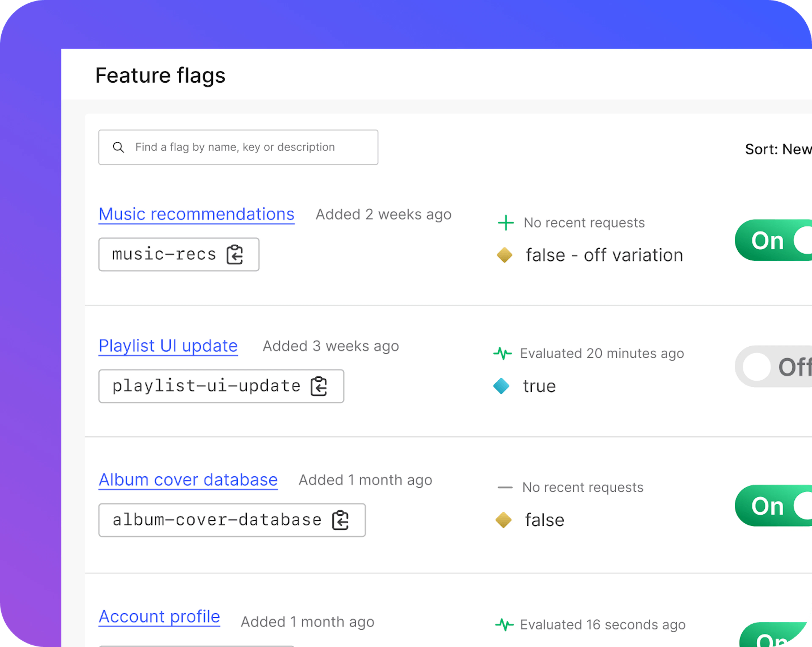
Task: Click the search magnifier icon
Action: [x=119, y=147]
